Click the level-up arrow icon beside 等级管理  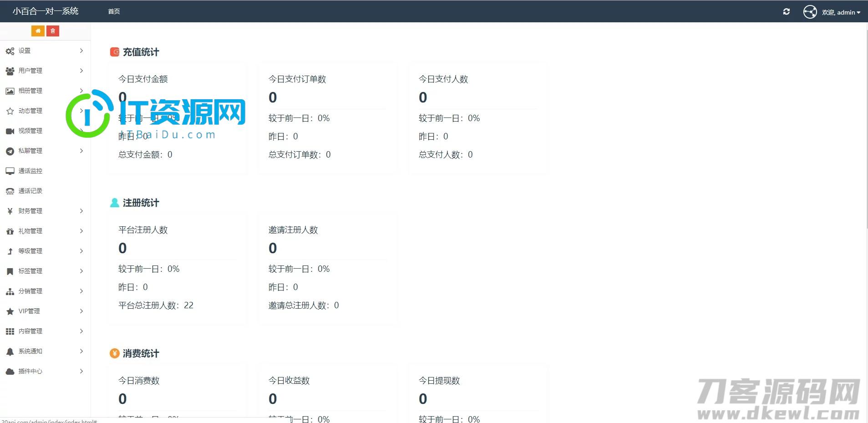point(10,251)
